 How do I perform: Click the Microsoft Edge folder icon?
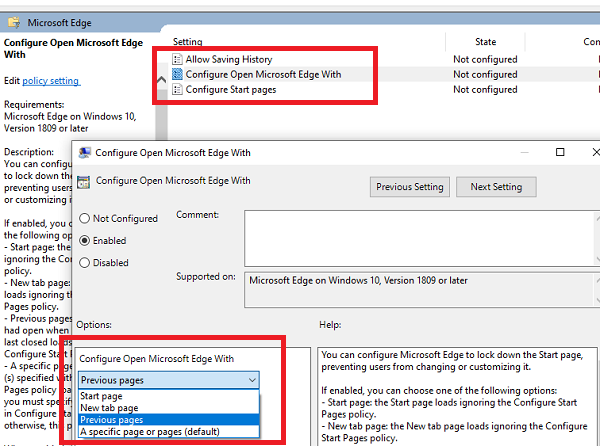pos(14,22)
